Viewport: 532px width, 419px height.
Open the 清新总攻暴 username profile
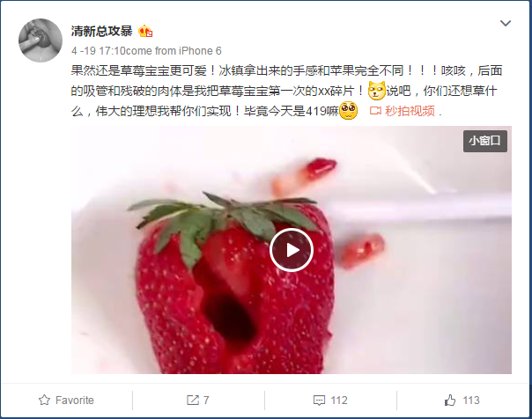pos(101,31)
